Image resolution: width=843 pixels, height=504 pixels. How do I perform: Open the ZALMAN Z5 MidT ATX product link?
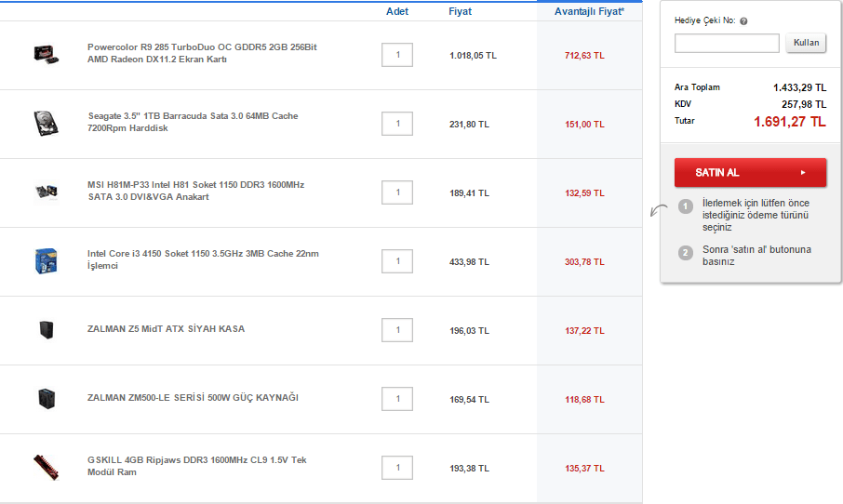coord(167,329)
